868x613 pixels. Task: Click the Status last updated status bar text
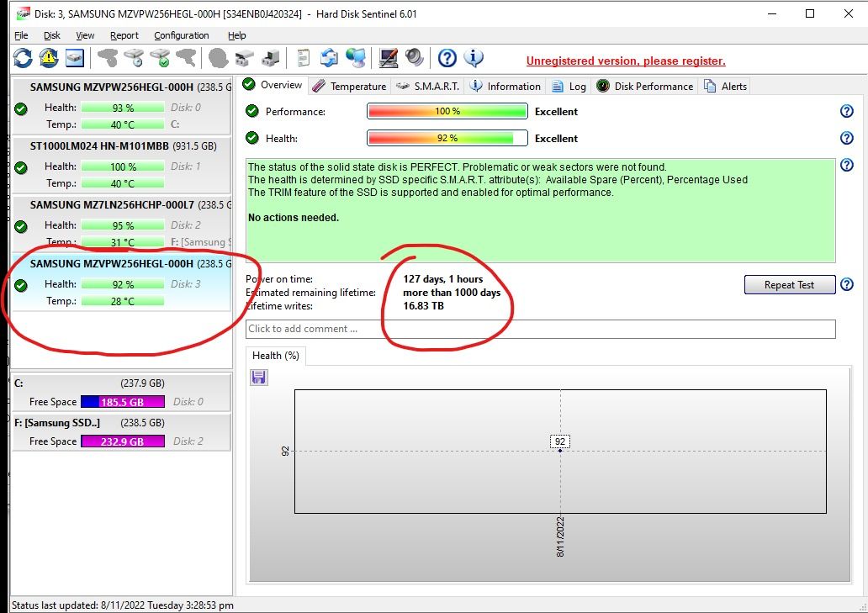pos(122,605)
